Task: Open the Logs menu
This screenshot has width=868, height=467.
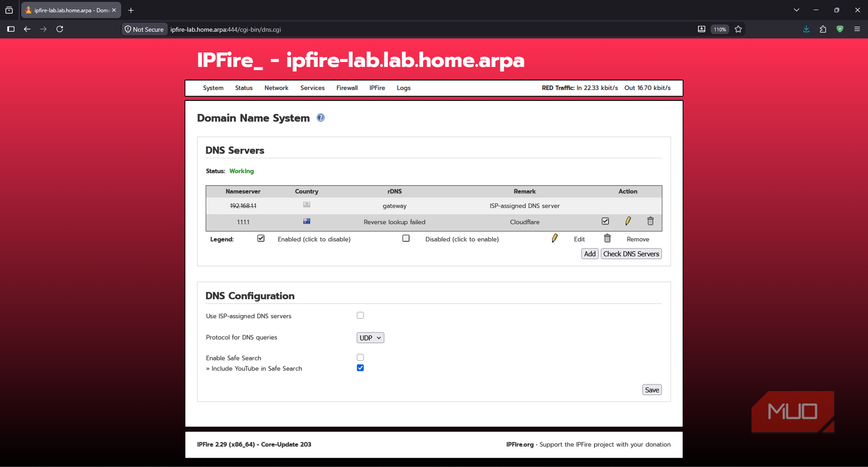Action: [x=403, y=88]
